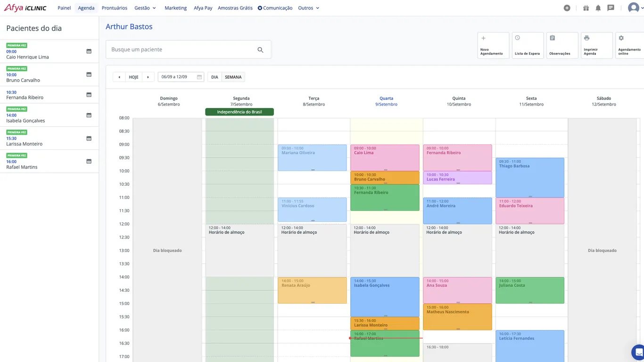Open calendar icon for Larissa Monteiro patient row
The image size is (644, 362).
pyautogui.click(x=89, y=138)
